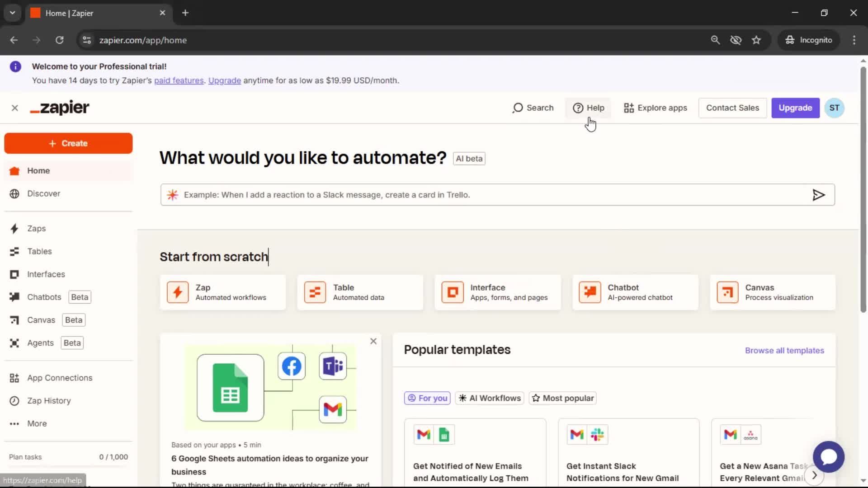Screen dimensions: 868x488
Task: Open Chatbots Beta in the sidebar
Action: pyautogui.click(x=68, y=297)
